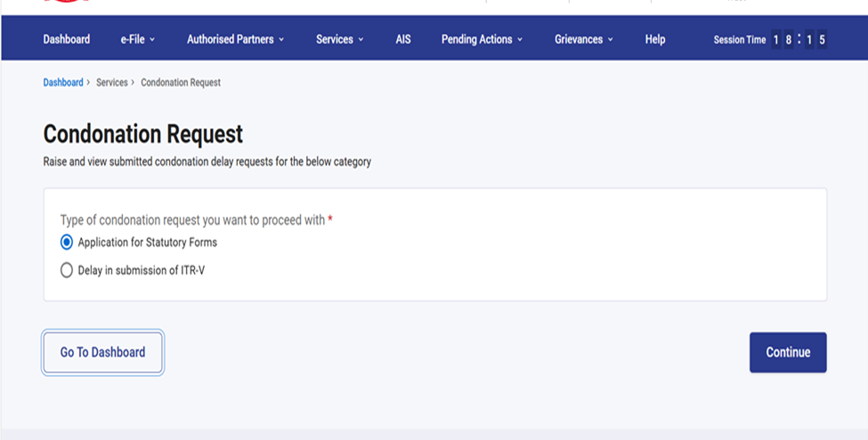Click the red portal logo at top left
868x440 pixels.
[67, 2]
